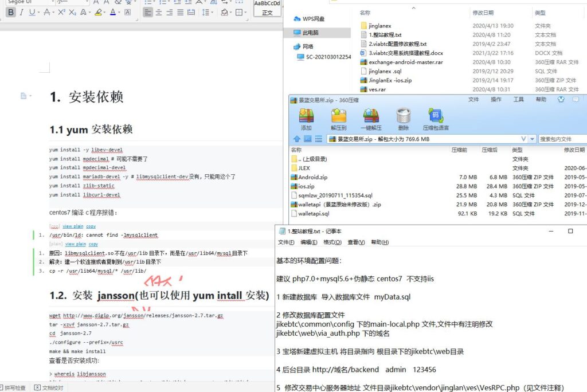Click the 一键解压 one-click extract icon

pyautogui.click(x=371, y=117)
